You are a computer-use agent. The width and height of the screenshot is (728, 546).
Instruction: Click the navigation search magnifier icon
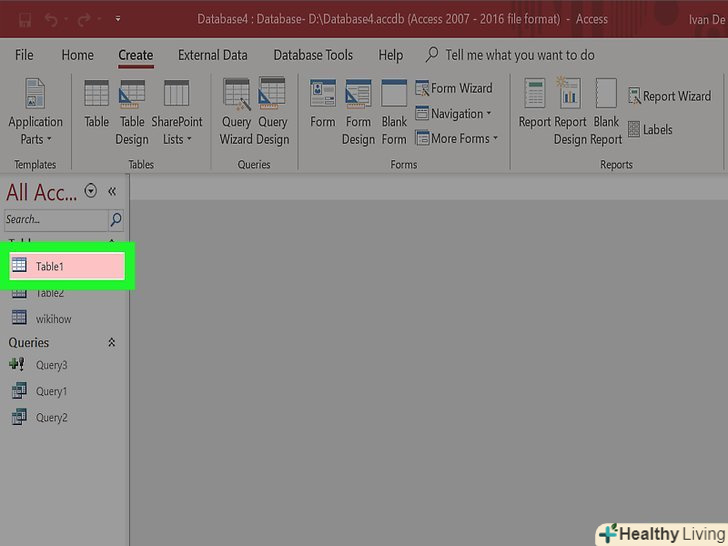point(116,219)
